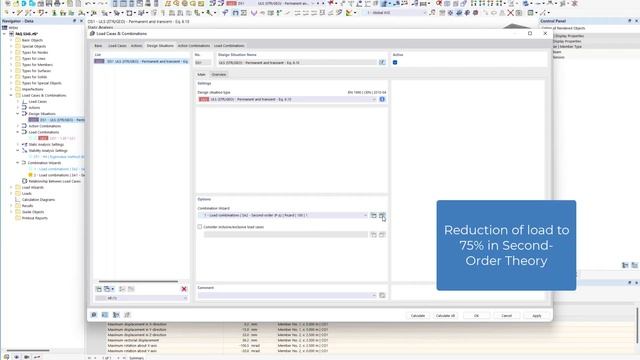
Task: Click the open-file icon in main toolbar
Action: click(16, 3)
